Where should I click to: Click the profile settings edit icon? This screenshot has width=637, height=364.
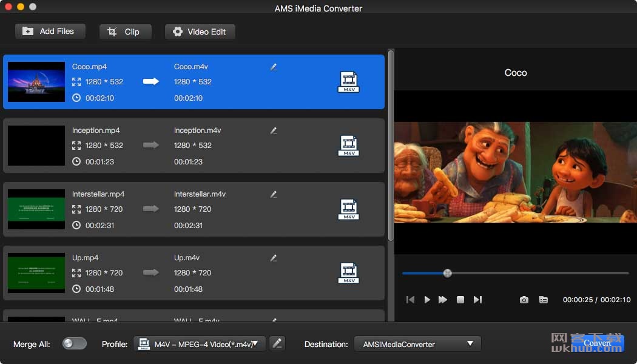[x=277, y=344]
